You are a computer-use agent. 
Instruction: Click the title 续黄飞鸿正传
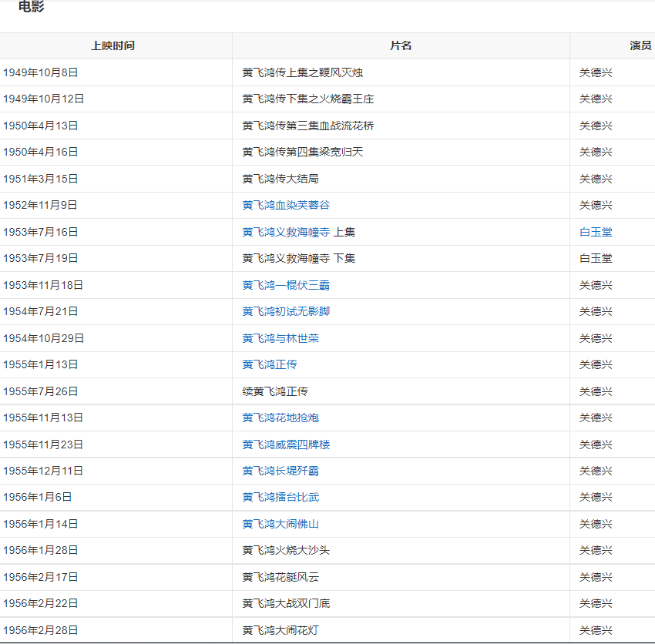click(275, 391)
